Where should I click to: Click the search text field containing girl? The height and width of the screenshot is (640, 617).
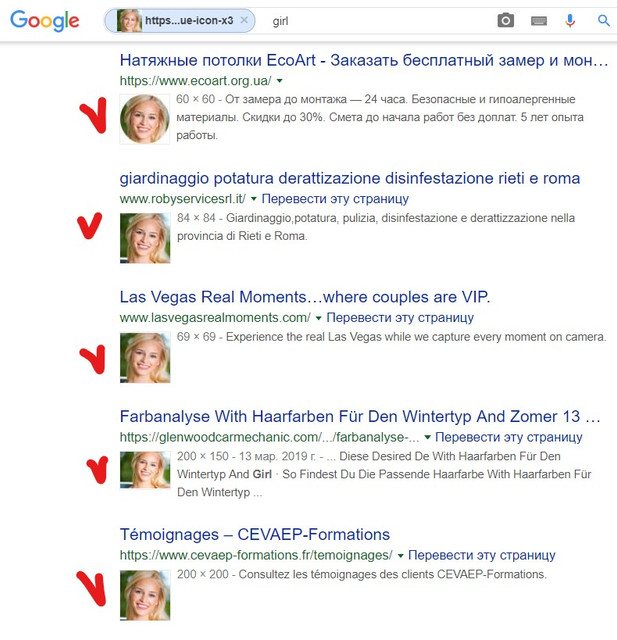[375, 21]
